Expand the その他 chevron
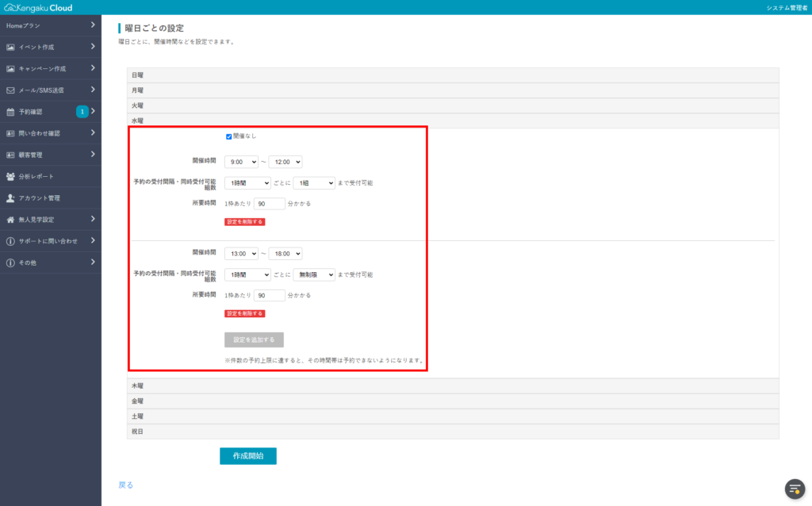The height and width of the screenshot is (506, 812). click(93, 262)
